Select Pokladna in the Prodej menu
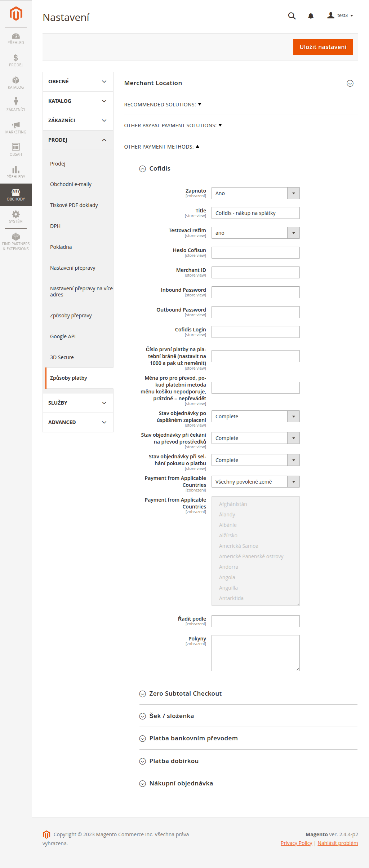The width and height of the screenshot is (369, 868). pos(61,247)
